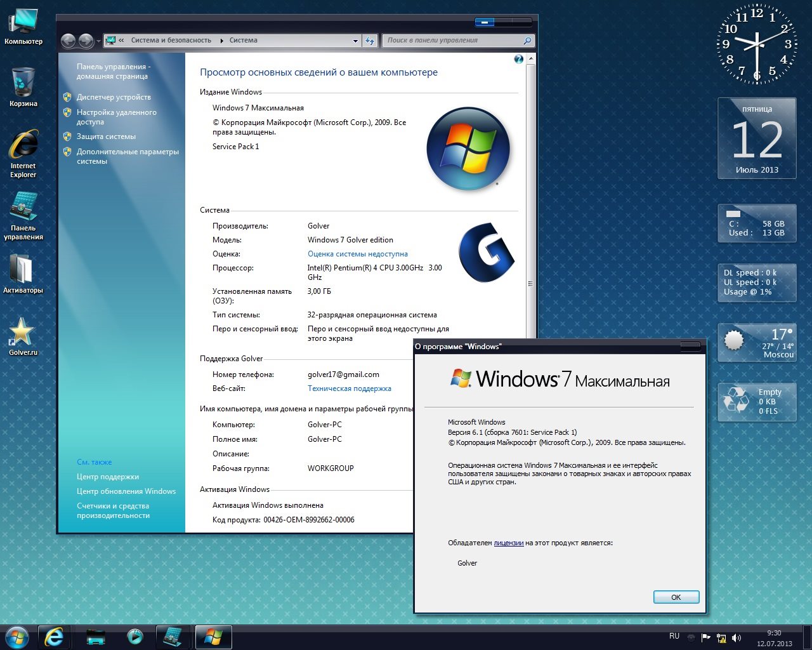Click the Windows logo orb image
The height and width of the screenshot is (650, 812).
[x=468, y=149]
